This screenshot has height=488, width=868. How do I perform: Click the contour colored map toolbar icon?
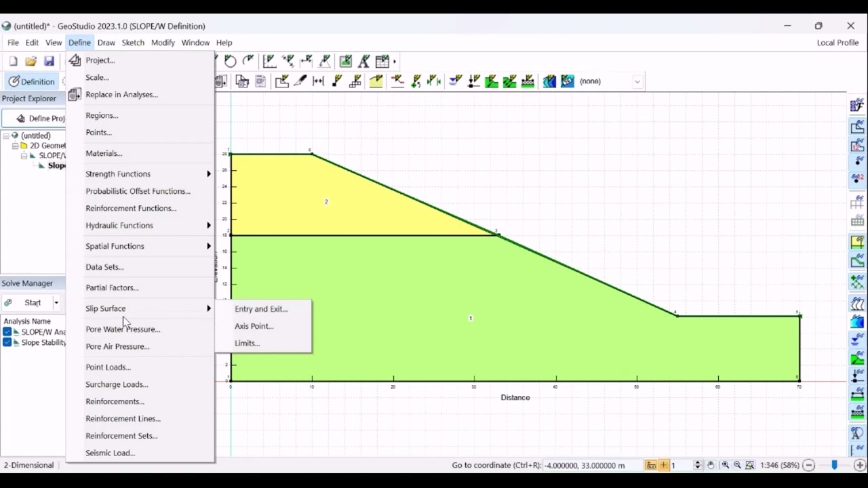(549, 81)
